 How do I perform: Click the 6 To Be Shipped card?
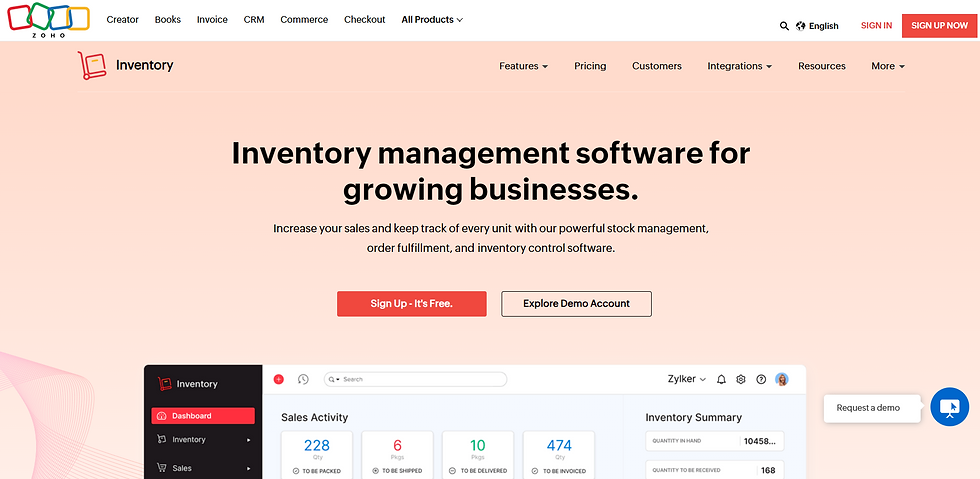(x=398, y=455)
